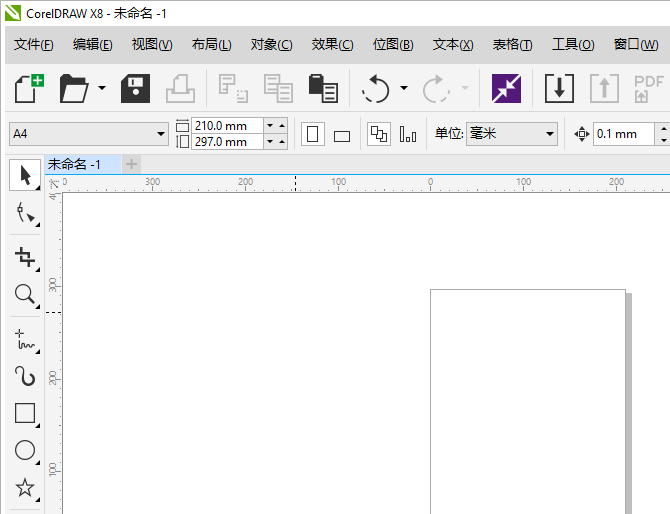Select the Pick arrow tool
Viewport: 670px width, 514px height.
pos(25,175)
